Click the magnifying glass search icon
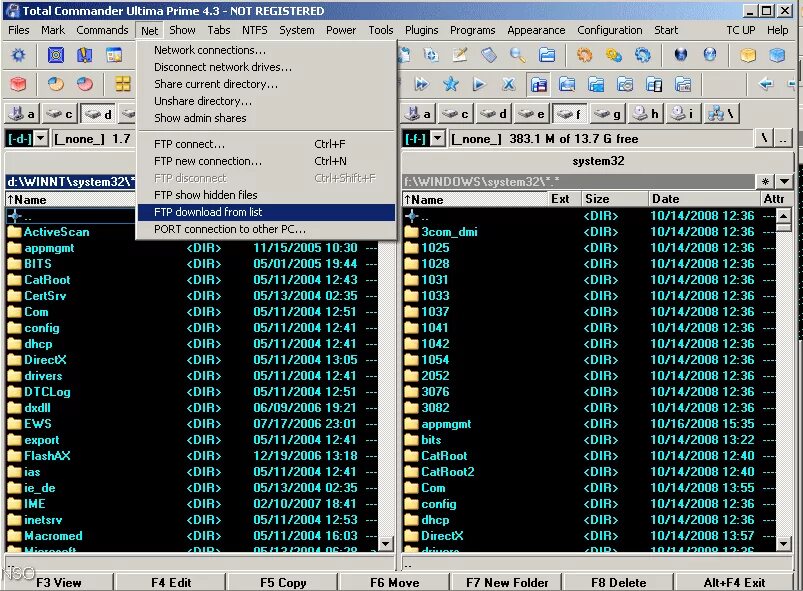 coord(517,55)
